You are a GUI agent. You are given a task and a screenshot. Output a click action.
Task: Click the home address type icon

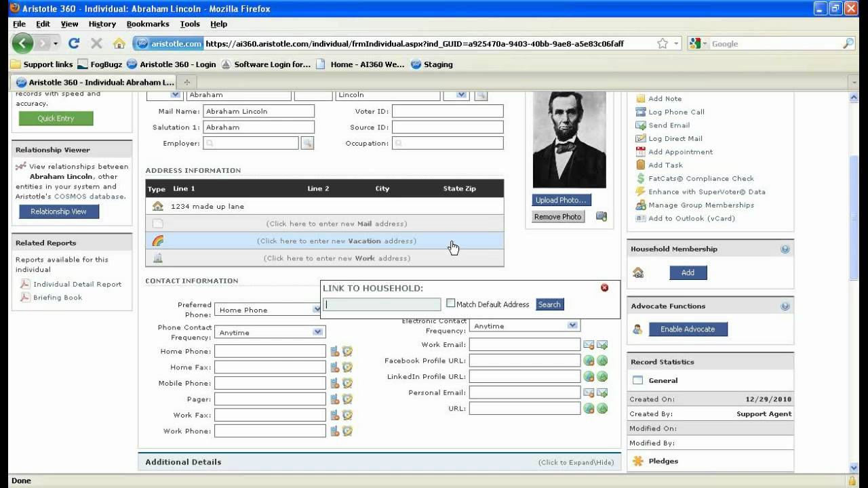158,206
